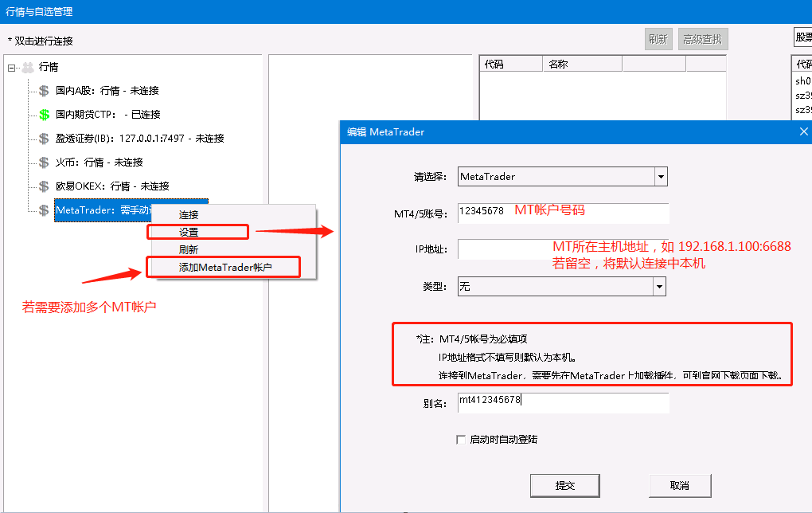
Task: Click the dollar icon beside 火币
Action: point(44,163)
